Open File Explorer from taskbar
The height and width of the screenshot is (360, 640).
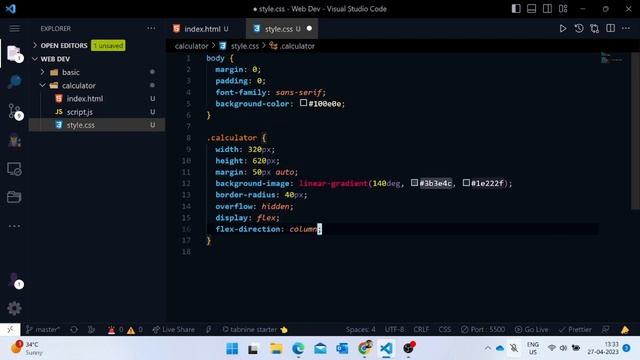click(276, 349)
